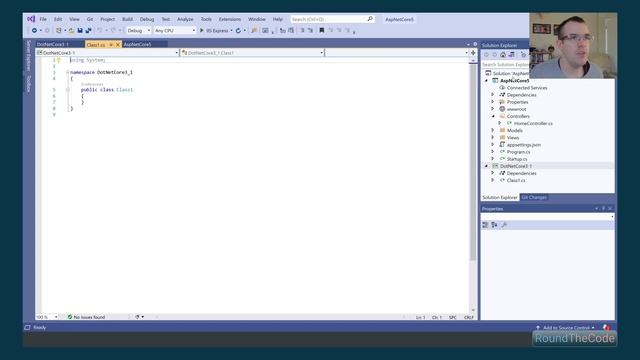Click the green No issues found checkmark icon
640x360 pixels.
pos(70,317)
